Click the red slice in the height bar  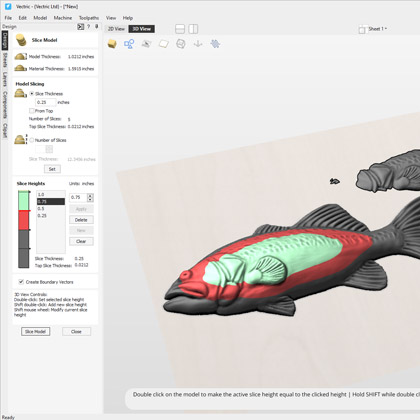(x=23, y=220)
